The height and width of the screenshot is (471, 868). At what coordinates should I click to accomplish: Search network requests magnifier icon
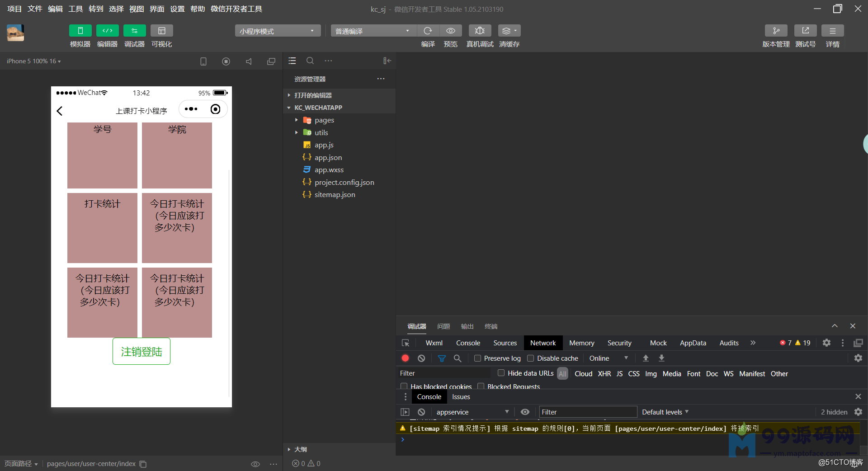pyautogui.click(x=458, y=358)
